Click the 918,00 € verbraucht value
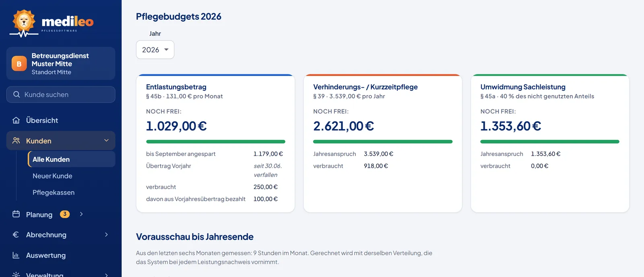The image size is (644, 277). coord(376,166)
